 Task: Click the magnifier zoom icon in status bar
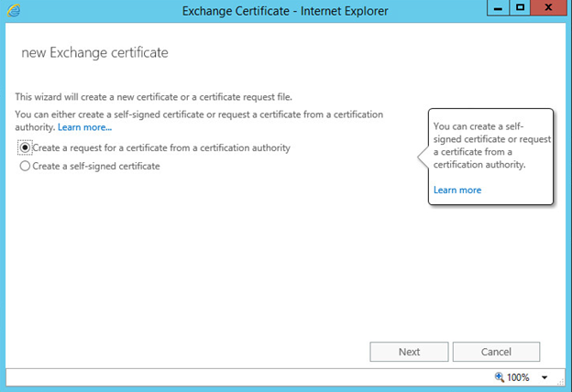point(499,376)
